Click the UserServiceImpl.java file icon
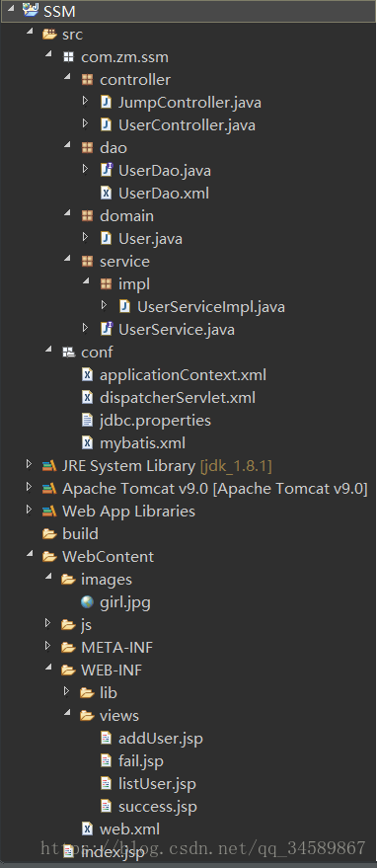Screen dimensions: 377x868 124,306
